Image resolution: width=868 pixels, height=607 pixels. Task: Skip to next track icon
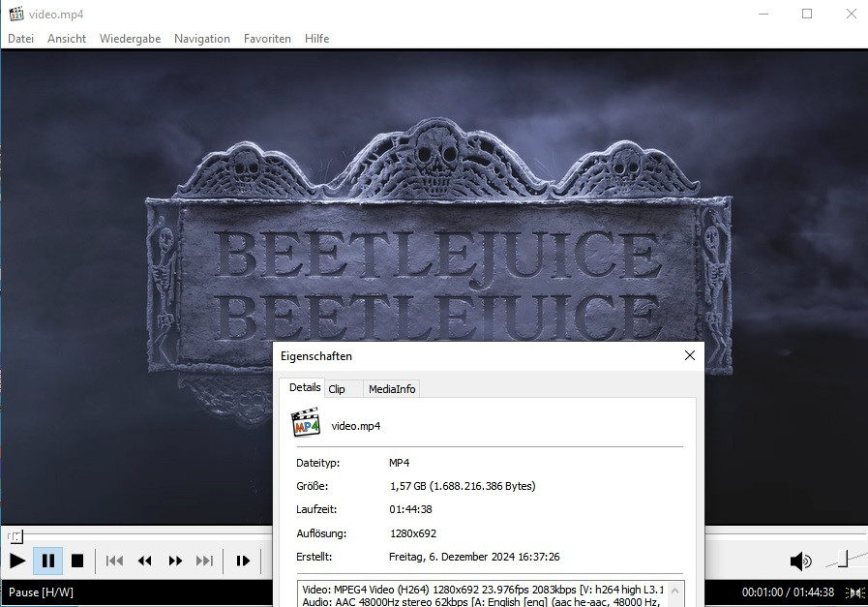(204, 561)
